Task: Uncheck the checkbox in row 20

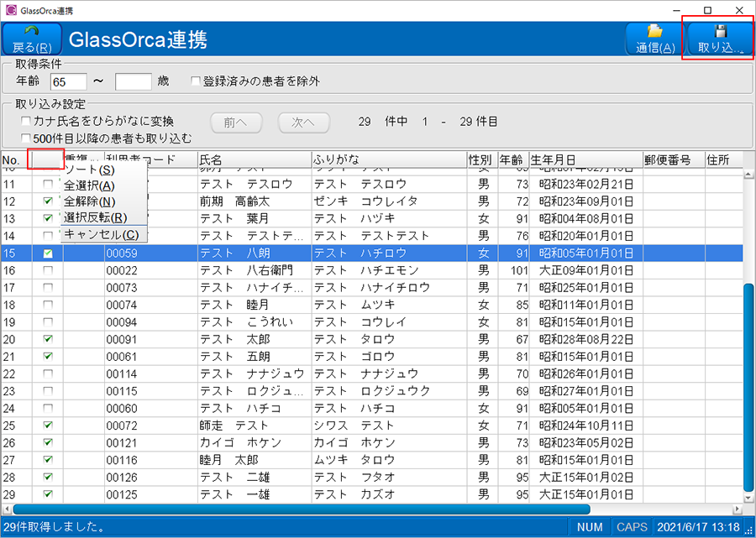Action: pyautogui.click(x=48, y=339)
